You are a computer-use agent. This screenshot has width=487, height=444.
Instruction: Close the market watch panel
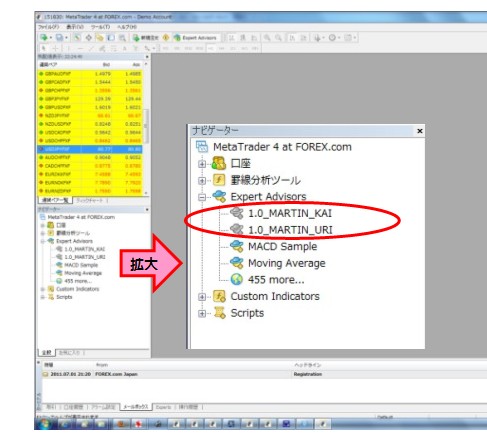[147, 57]
